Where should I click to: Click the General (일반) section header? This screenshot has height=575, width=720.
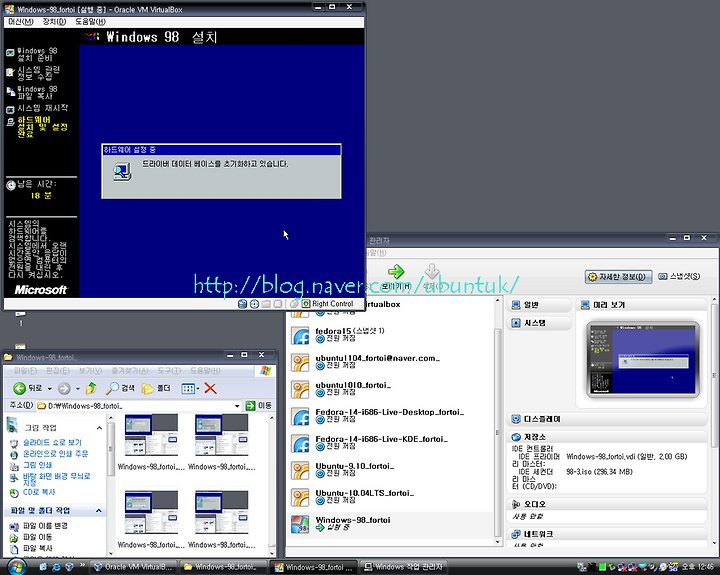pos(539,305)
